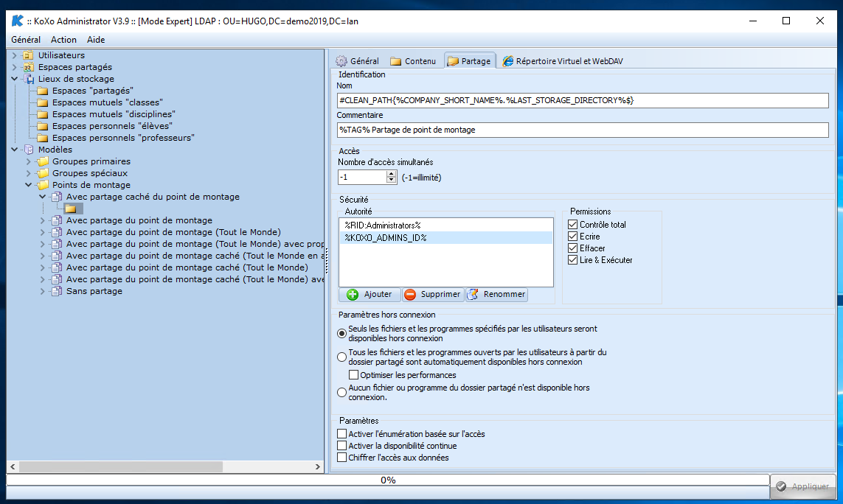Uncheck the Contrôle total permission
This screenshot has height=504, width=843.
click(572, 225)
